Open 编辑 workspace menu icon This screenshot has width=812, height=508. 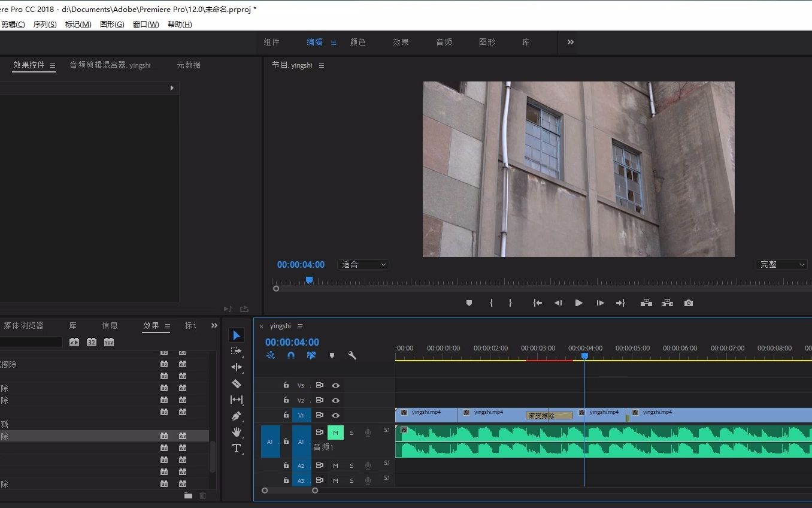[x=334, y=43]
